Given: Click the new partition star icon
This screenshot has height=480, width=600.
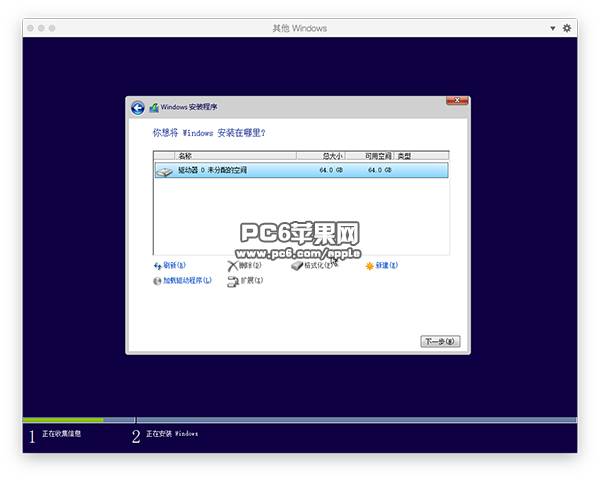Looking at the screenshot, I should [x=369, y=266].
